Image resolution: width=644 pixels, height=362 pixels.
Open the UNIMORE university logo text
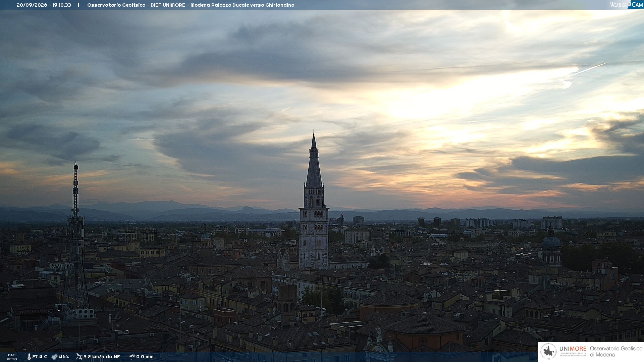[x=573, y=351]
